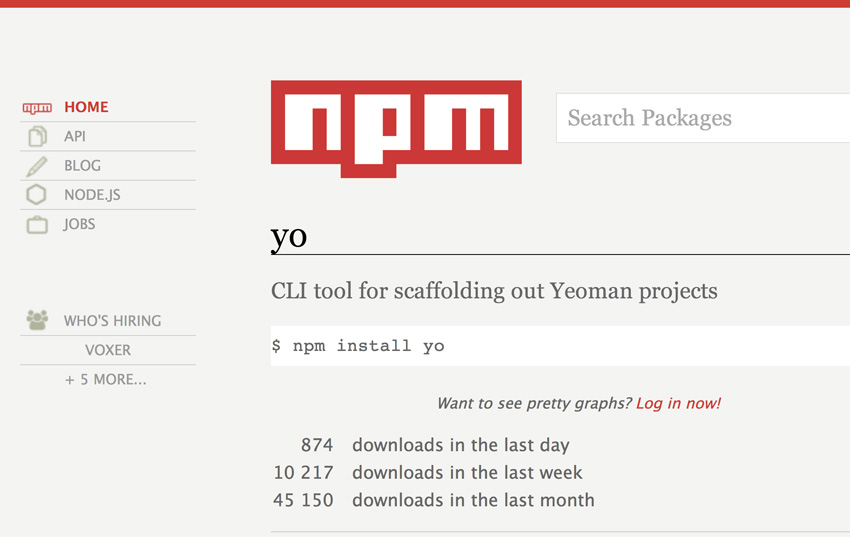Click the Blog pencil icon
Image resolution: width=851 pixels, height=537 pixels.
pos(37,166)
